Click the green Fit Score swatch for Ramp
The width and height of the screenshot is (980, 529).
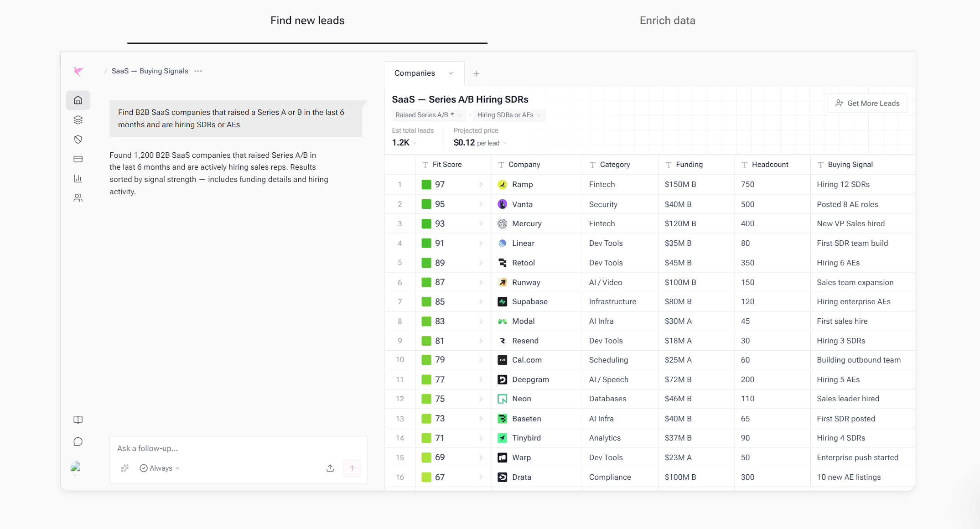click(x=426, y=184)
